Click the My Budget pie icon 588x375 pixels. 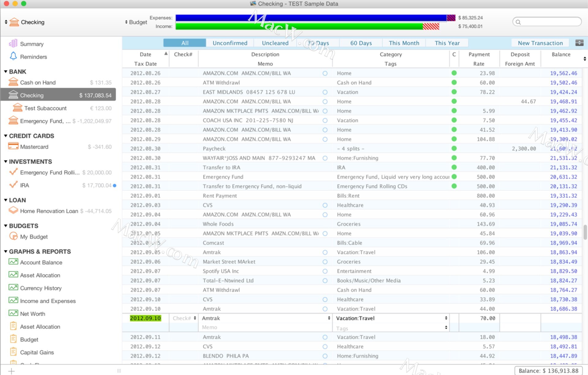coord(13,236)
